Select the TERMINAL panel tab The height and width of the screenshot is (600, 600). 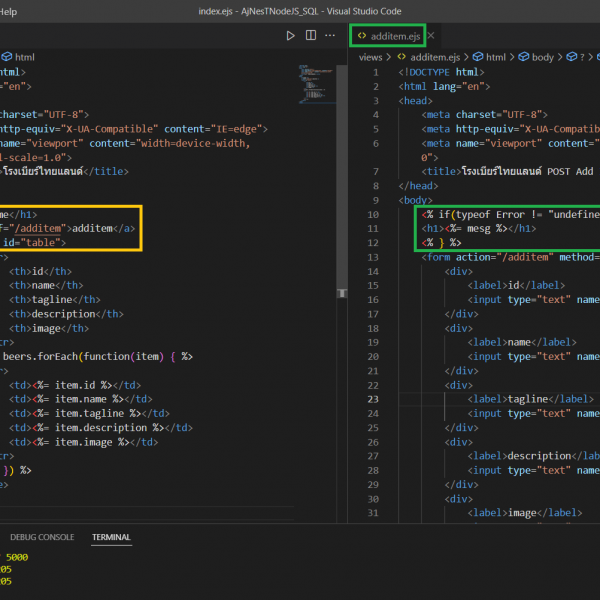point(111,537)
